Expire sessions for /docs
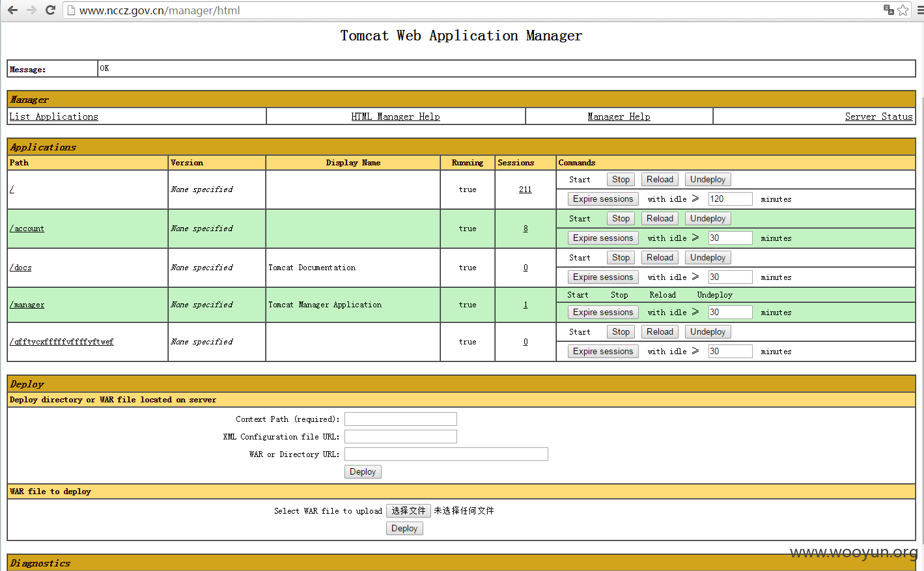This screenshot has height=571, width=924. [603, 277]
